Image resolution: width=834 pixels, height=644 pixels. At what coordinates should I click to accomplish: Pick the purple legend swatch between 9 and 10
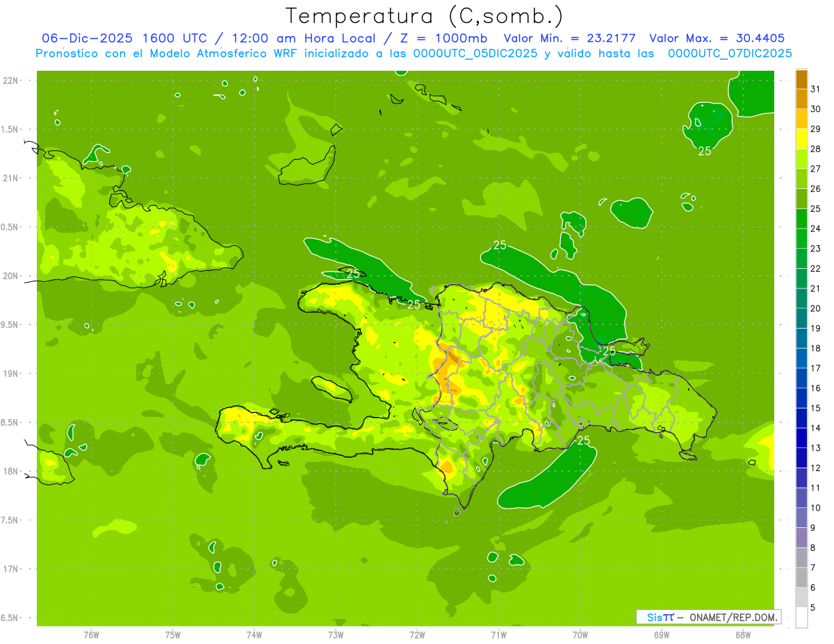801,518
